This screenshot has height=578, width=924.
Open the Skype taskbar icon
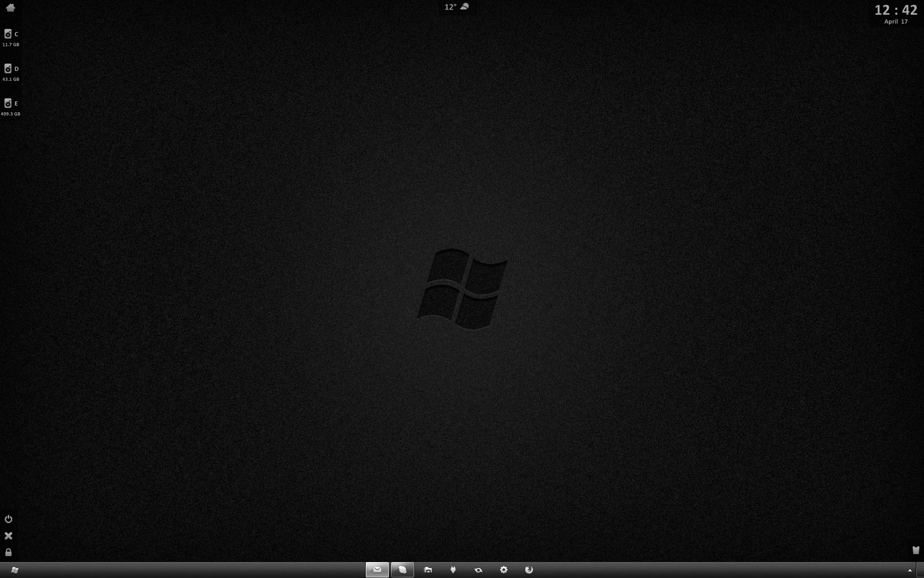click(x=403, y=570)
